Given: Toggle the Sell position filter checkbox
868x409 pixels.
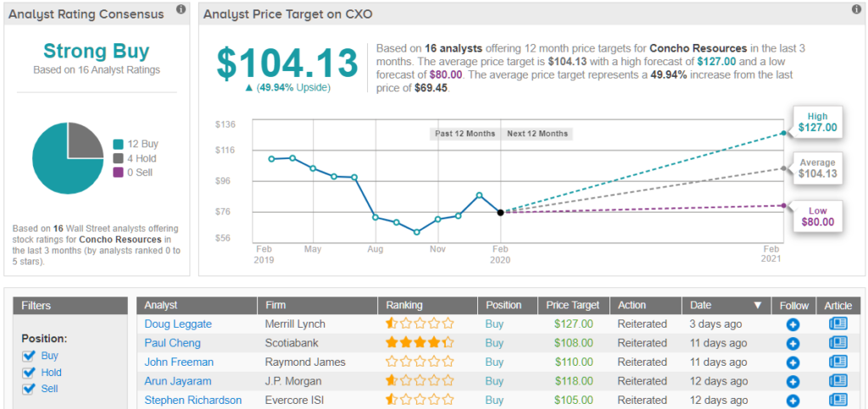Looking at the screenshot, I should 30,389.
